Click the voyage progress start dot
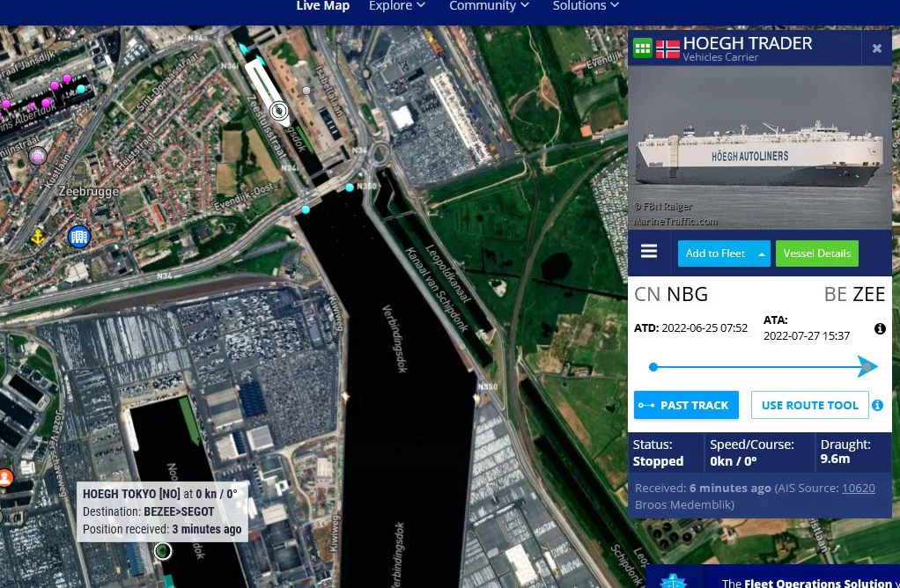 tap(653, 367)
